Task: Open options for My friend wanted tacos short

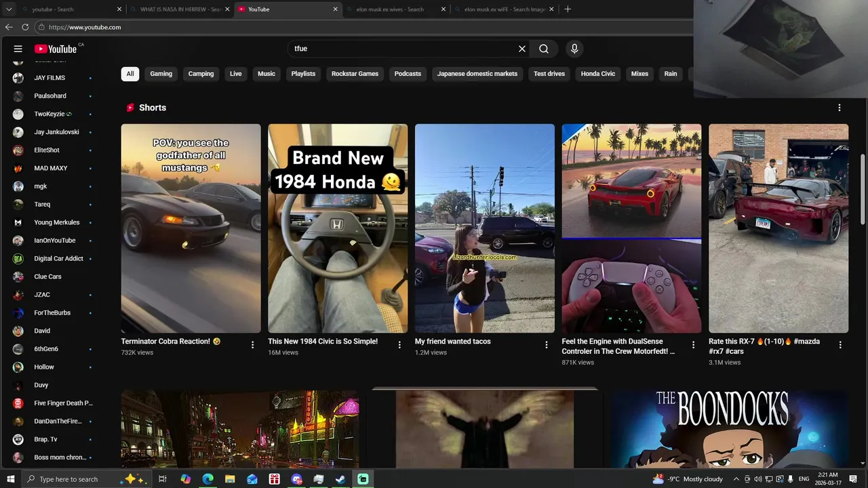Action: (547, 345)
